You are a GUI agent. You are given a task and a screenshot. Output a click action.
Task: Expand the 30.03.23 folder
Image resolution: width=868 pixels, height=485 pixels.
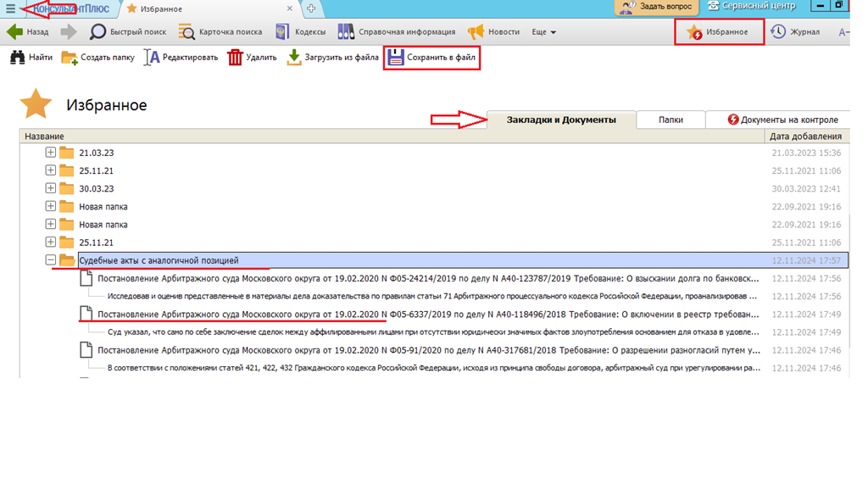coord(51,188)
